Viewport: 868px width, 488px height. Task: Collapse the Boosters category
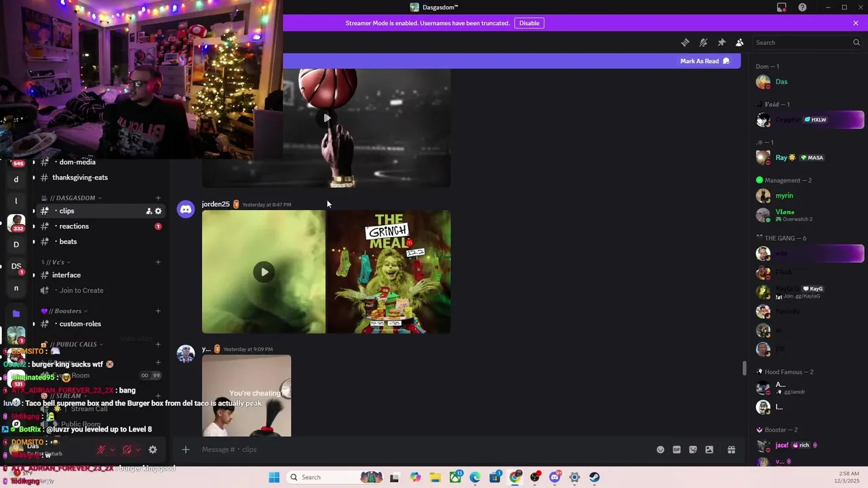[x=65, y=311]
